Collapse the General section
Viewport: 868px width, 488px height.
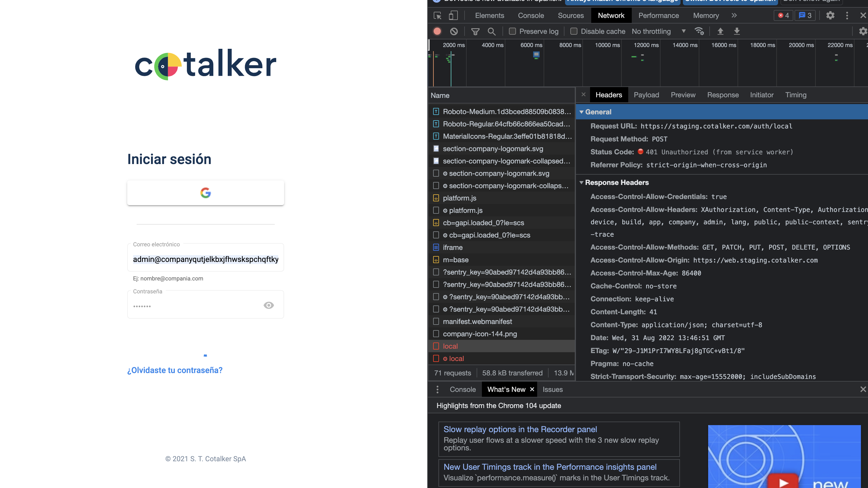pyautogui.click(x=581, y=112)
